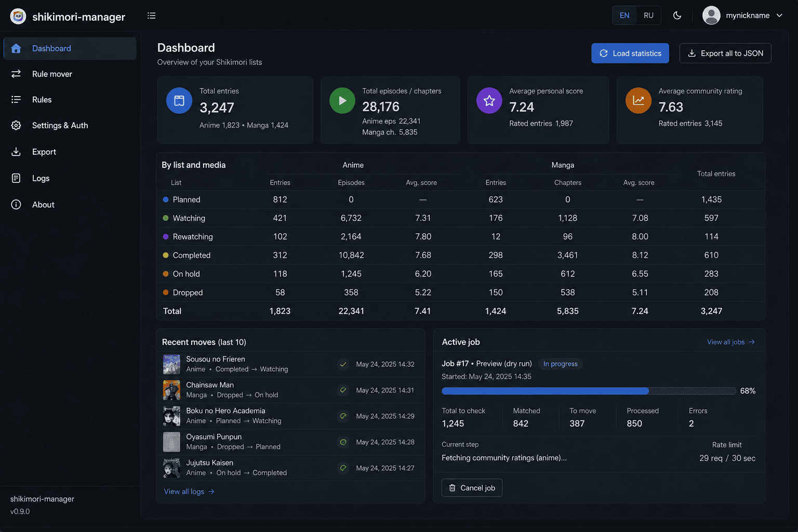Follow the View all jobs link

731,342
